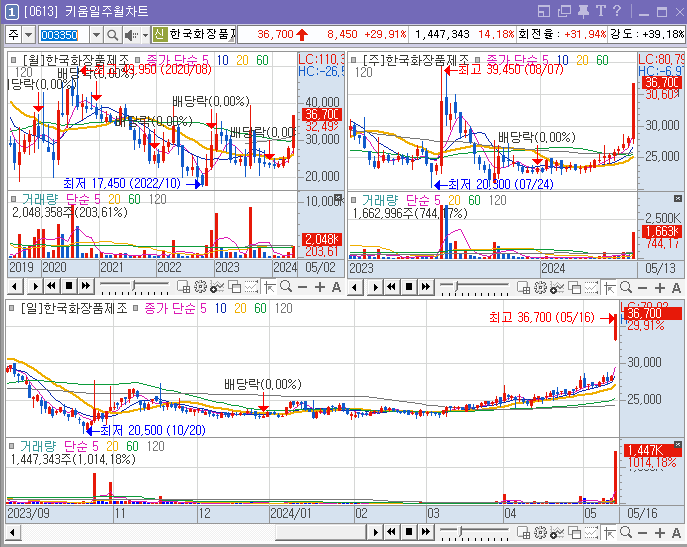This screenshot has width=687, height=547.
Task: Click the stock code field showing 003350
Action: tap(64, 35)
